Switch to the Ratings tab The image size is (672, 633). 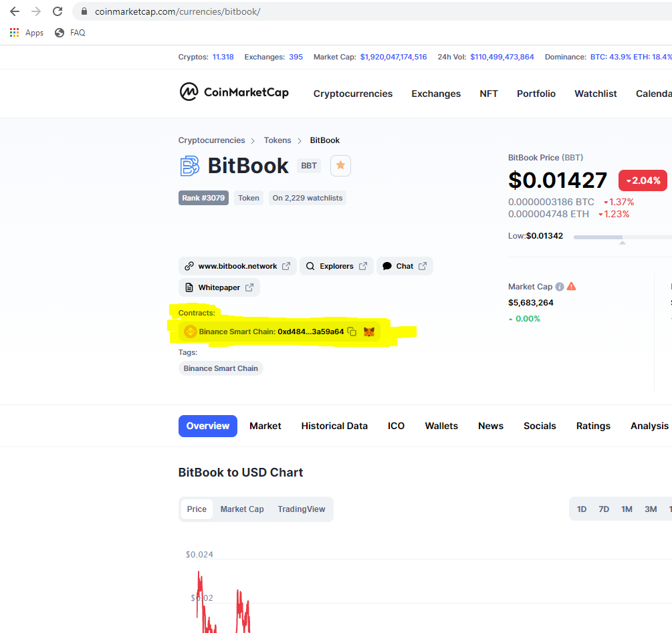pyautogui.click(x=593, y=426)
